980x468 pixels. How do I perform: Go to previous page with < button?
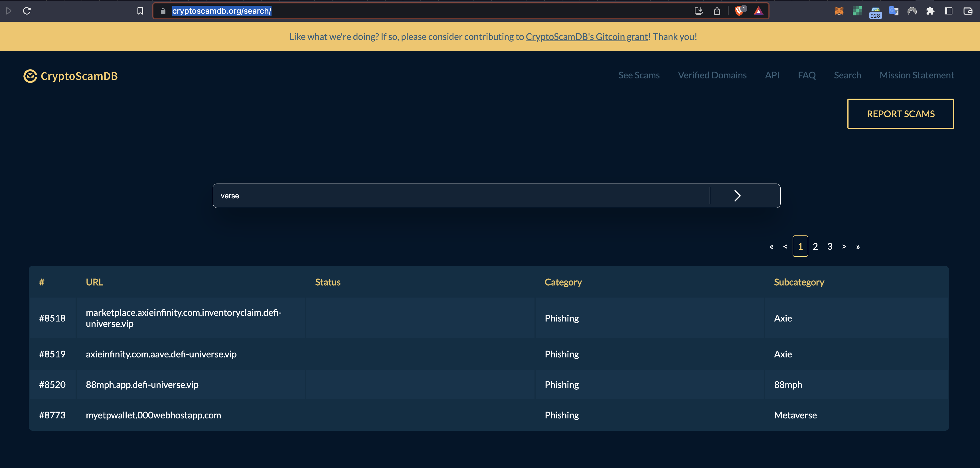785,247
